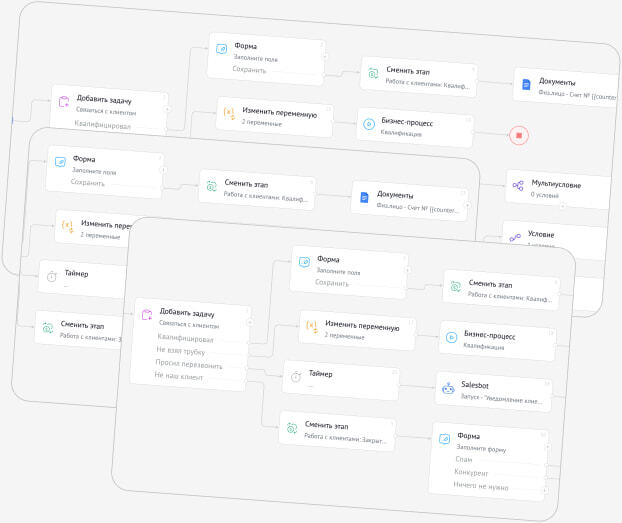Click Сохранить in middle panel Форма node
622x523 pixels.
87,182
